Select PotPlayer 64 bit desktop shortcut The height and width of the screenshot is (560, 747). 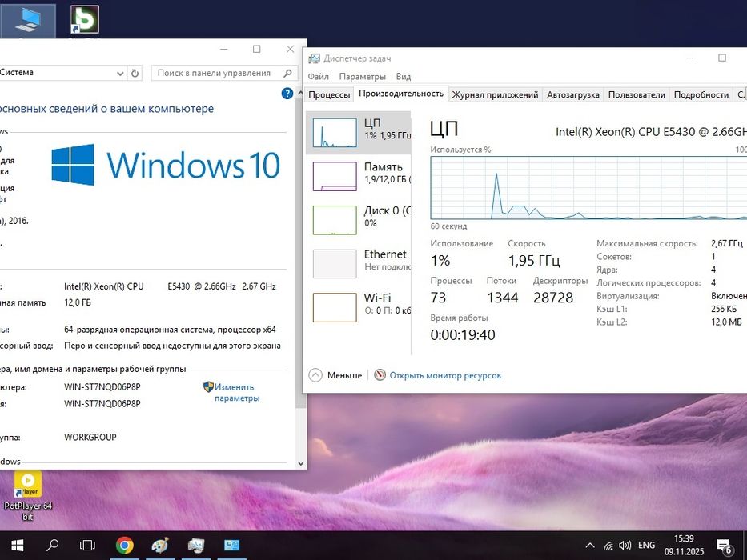[28, 496]
